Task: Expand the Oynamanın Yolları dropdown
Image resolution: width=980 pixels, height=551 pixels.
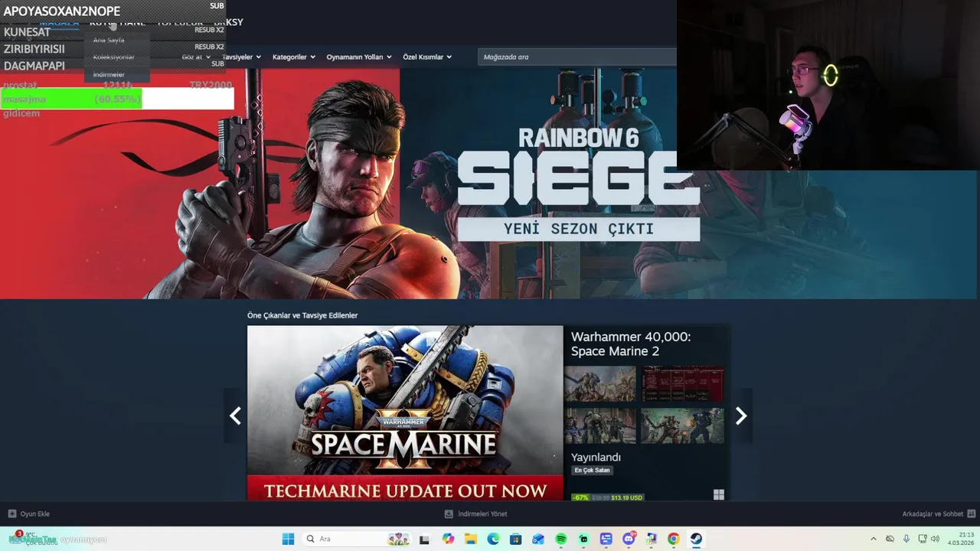Action: [x=359, y=57]
